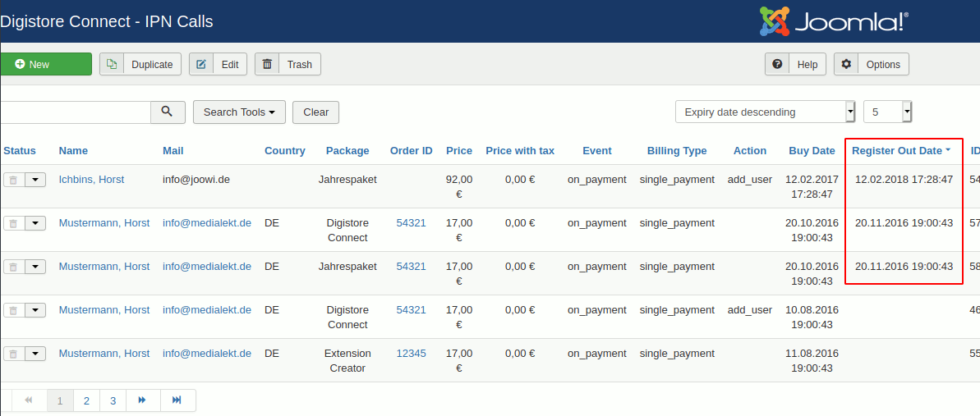Sort by Price column header
This screenshot has width=980, height=416.
click(x=459, y=150)
